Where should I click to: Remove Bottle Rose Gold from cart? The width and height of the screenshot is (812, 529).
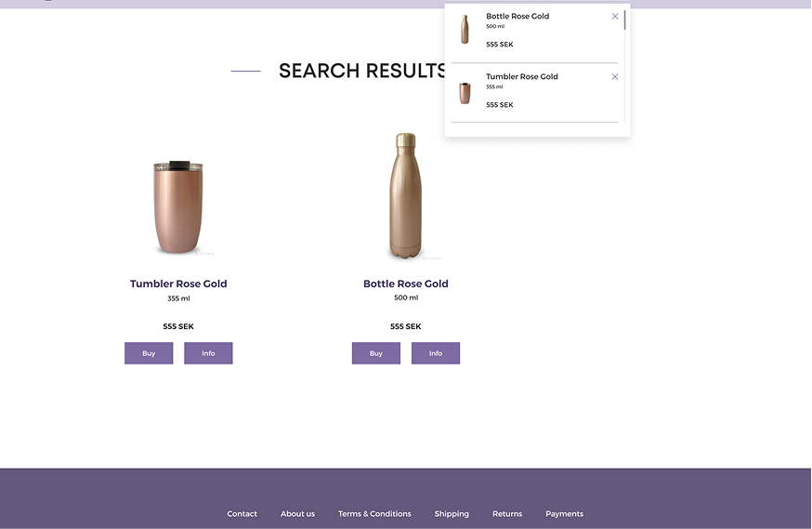[x=615, y=17]
